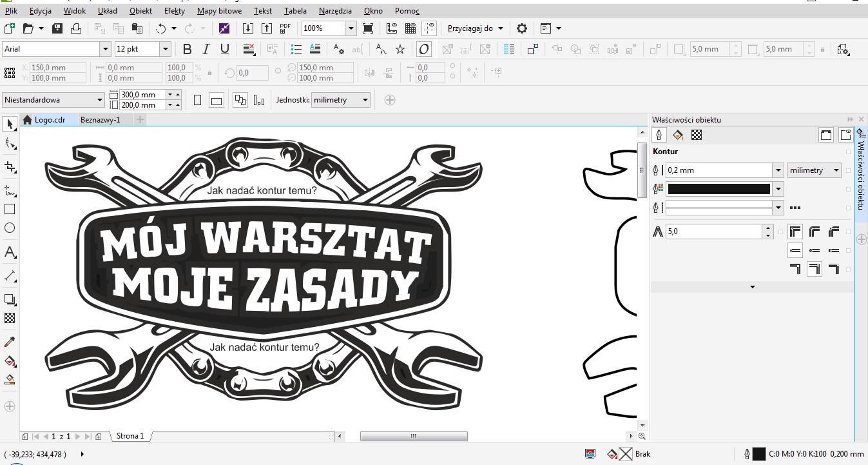Toggle bold text formatting

(188, 49)
